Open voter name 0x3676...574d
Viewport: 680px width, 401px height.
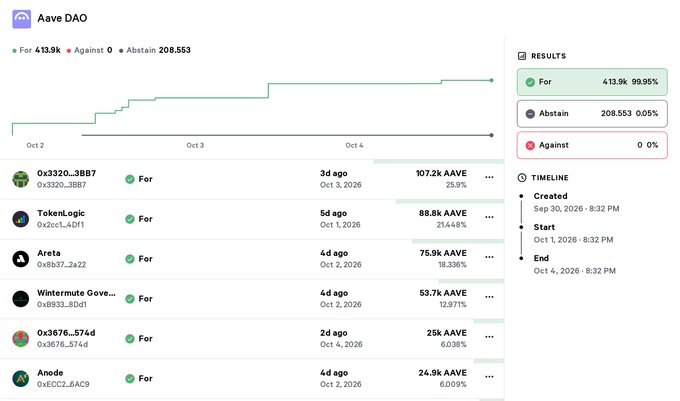coord(66,333)
